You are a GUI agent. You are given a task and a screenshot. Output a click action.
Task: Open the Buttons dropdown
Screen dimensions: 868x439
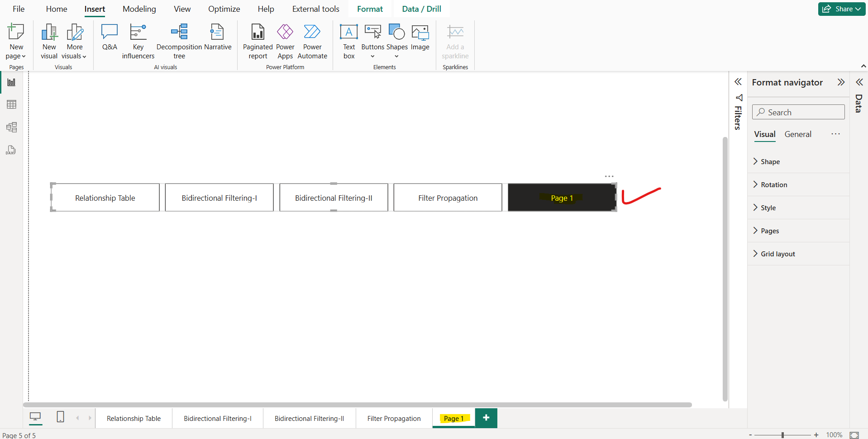tap(372, 56)
